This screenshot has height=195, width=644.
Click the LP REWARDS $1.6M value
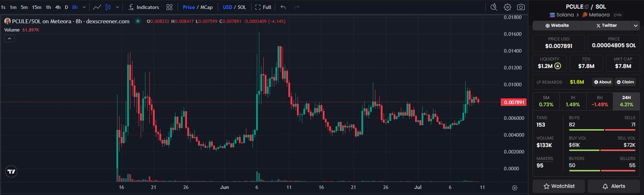(577, 82)
